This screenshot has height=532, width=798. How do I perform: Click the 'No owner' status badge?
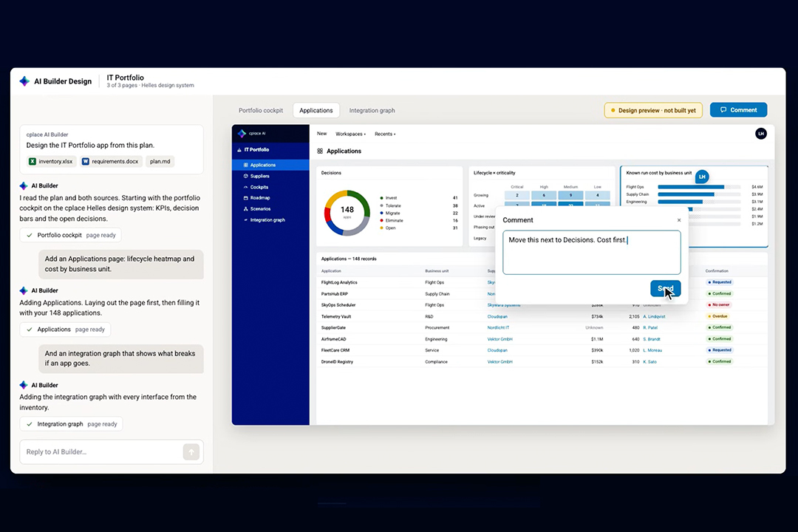click(719, 305)
